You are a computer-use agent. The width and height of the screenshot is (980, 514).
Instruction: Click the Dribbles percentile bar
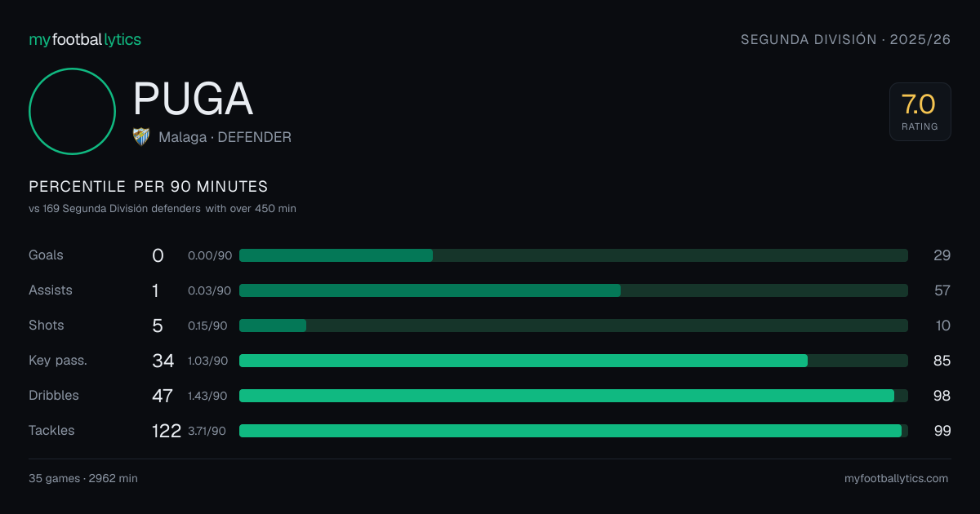coord(573,396)
